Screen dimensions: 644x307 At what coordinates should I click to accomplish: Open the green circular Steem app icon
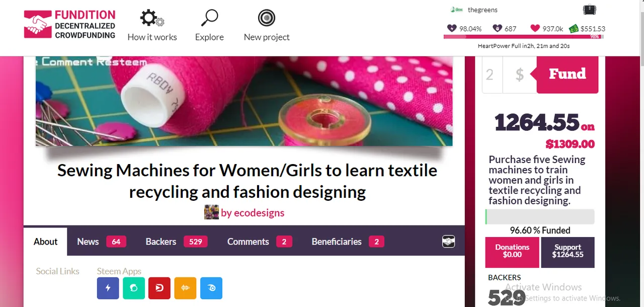click(x=134, y=288)
